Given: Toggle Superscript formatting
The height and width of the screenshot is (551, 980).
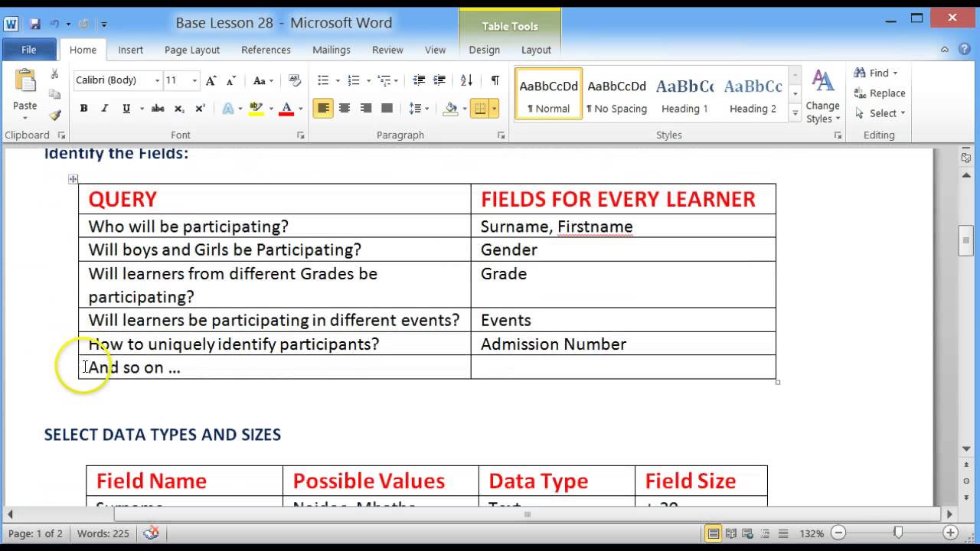Looking at the screenshot, I should [200, 109].
